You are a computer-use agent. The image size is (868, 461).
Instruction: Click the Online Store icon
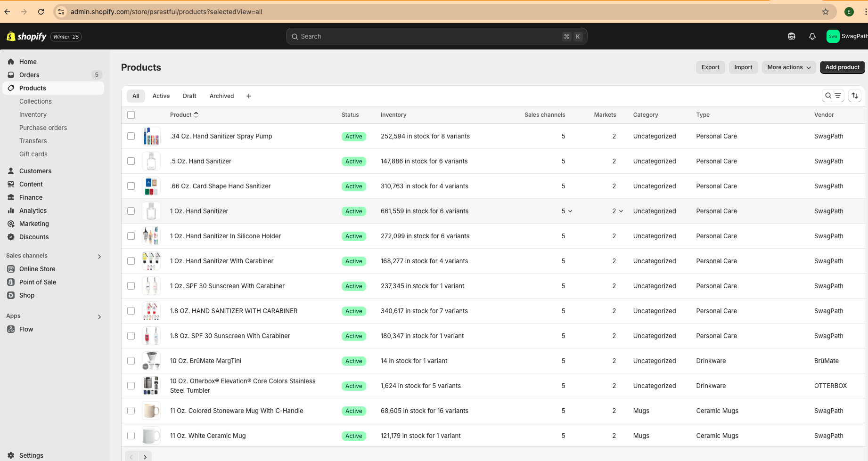point(11,269)
